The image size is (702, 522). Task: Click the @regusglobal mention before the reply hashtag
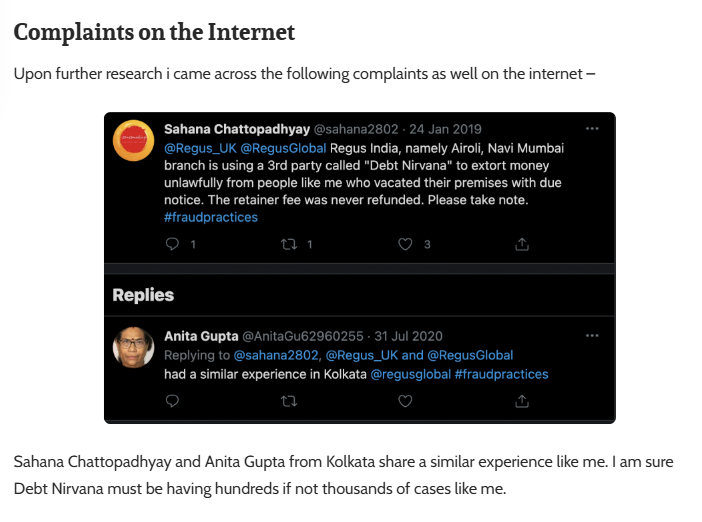pos(410,374)
